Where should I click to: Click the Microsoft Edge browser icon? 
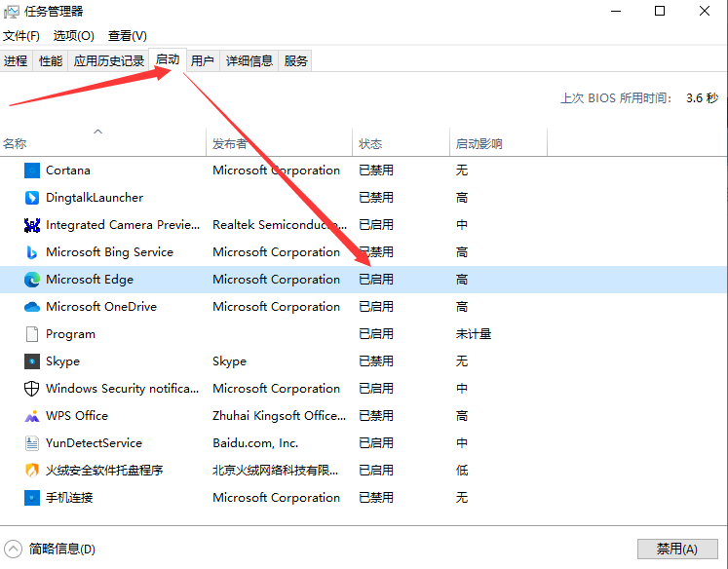(32, 280)
